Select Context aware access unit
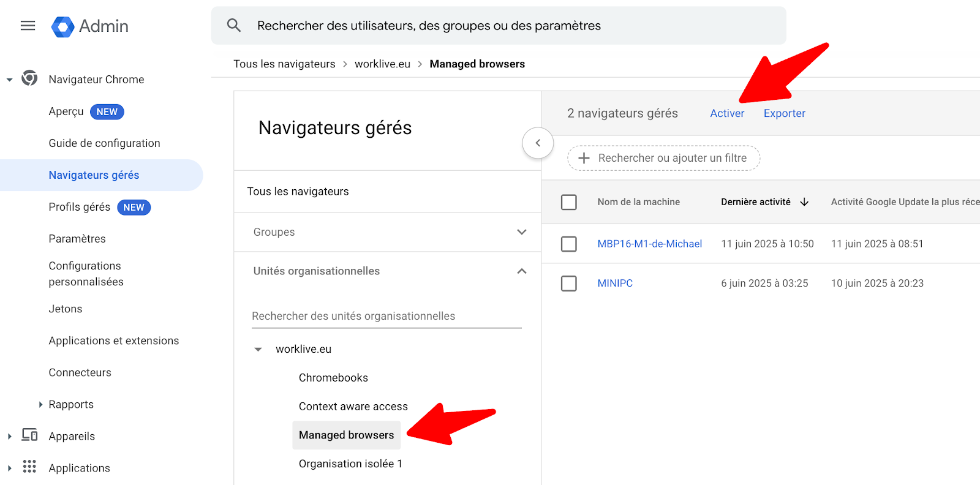The width and height of the screenshot is (980, 485). point(353,407)
